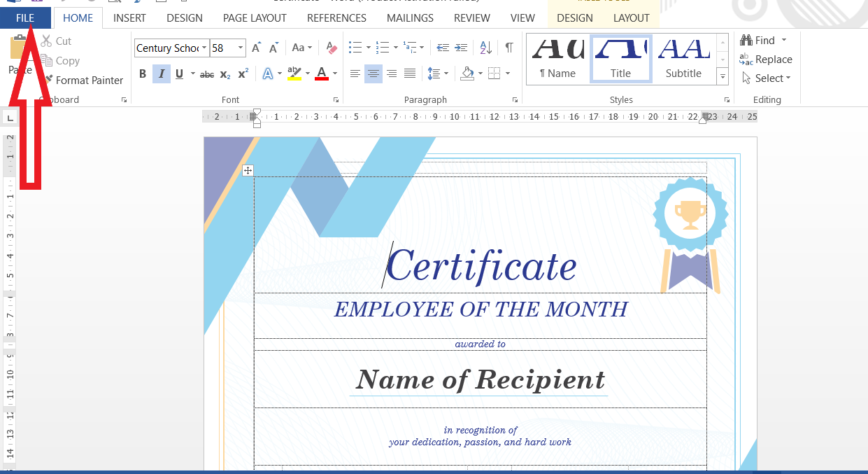Open Font dialog launcher

[336, 100]
